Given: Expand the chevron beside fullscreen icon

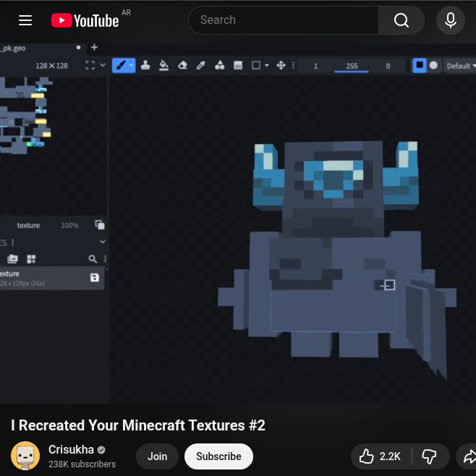Looking at the screenshot, I should click(103, 65).
